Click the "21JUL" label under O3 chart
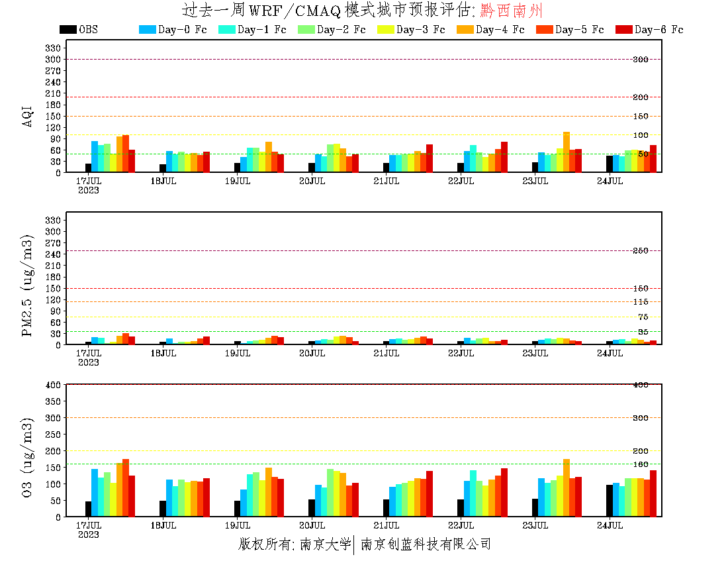 (x=387, y=525)
